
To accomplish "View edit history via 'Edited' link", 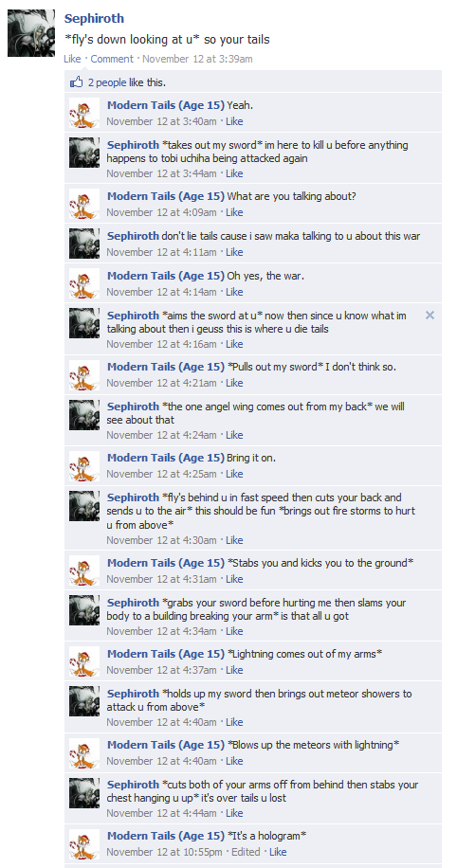I will point(246,852).
